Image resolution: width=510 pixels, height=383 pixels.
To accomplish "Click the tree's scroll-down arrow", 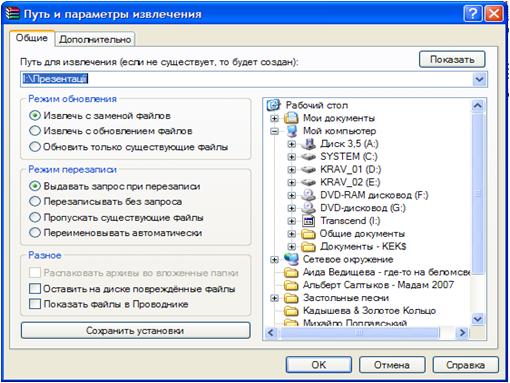I will pyautogui.click(x=478, y=319).
